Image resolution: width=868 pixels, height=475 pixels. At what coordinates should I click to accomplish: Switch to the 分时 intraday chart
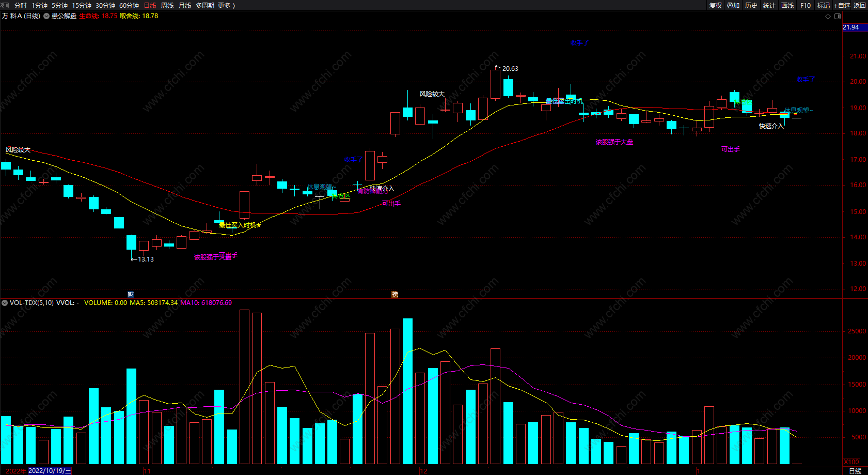click(21, 5)
